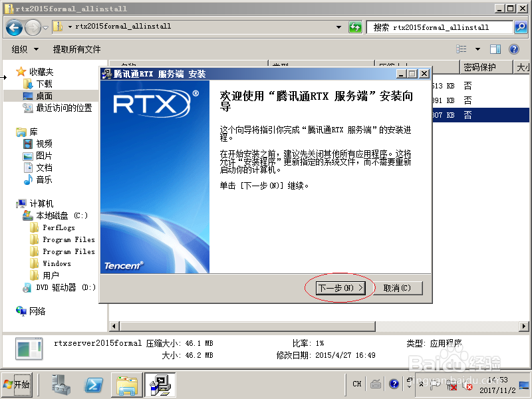Click the Cancel (取消) button in installer
This screenshot has width=532, height=399.
pos(397,288)
